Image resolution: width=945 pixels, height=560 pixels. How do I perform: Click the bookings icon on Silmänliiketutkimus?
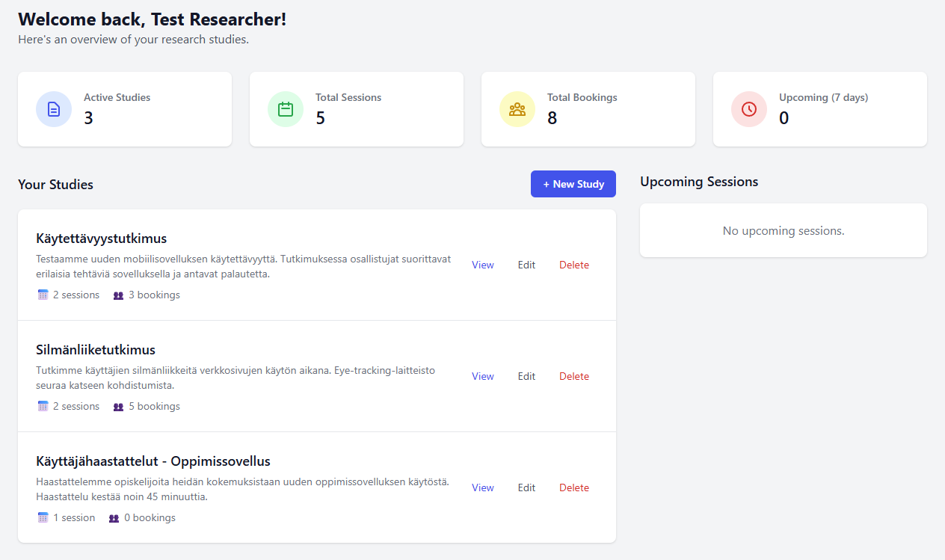pyautogui.click(x=117, y=406)
